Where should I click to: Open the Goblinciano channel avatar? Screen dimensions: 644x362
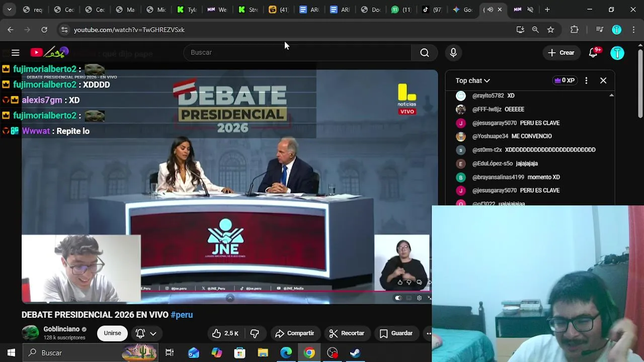tap(30, 333)
